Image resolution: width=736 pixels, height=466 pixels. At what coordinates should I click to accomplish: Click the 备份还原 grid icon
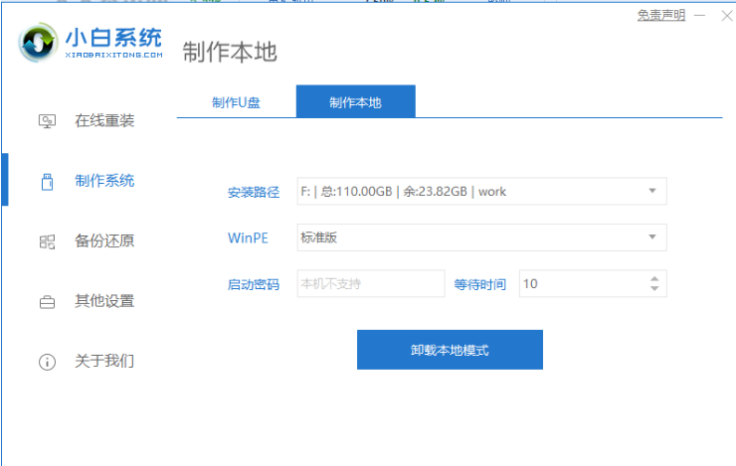pos(47,241)
